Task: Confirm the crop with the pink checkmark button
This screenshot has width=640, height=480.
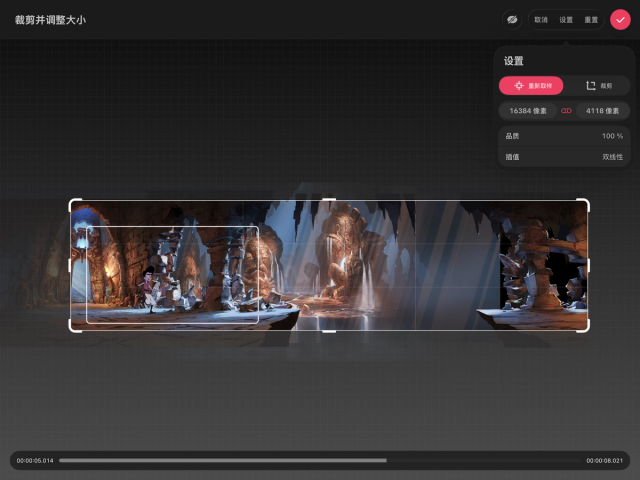Action: tap(620, 20)
